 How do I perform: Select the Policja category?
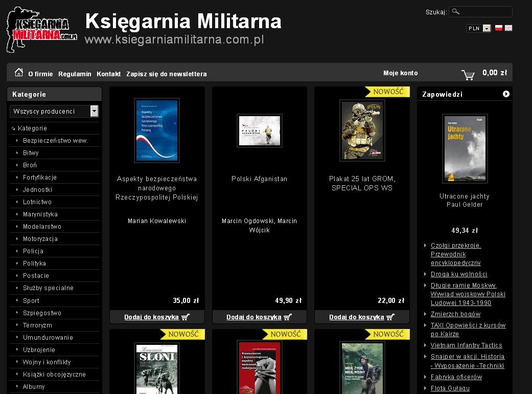[x=33, y=251]
